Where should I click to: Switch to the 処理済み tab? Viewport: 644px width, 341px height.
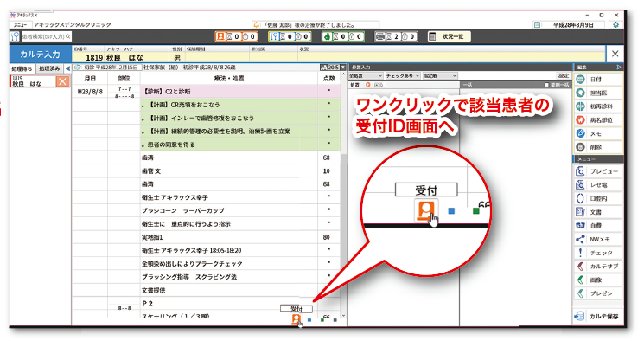tap(49, 68)
